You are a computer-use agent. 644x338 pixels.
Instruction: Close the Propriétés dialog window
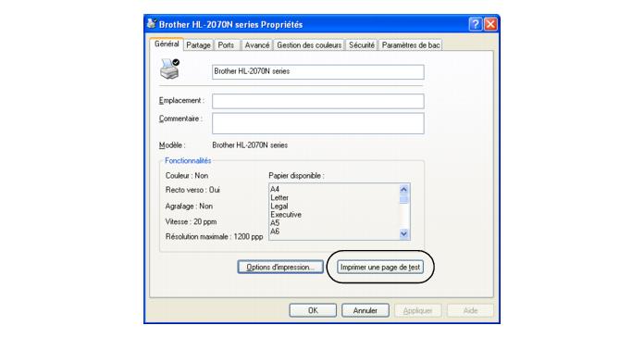[x=490, y=24]
